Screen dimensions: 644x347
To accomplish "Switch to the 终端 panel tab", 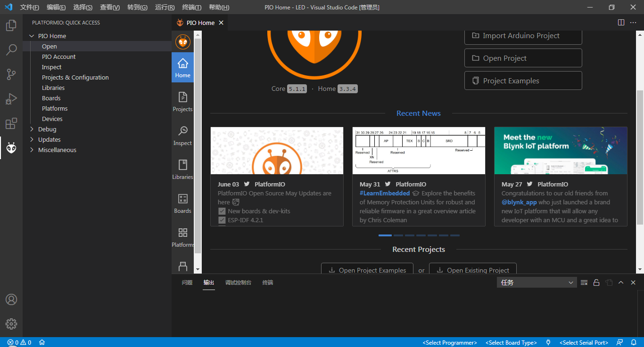I will pyautogui.click(x=268, y=282).
